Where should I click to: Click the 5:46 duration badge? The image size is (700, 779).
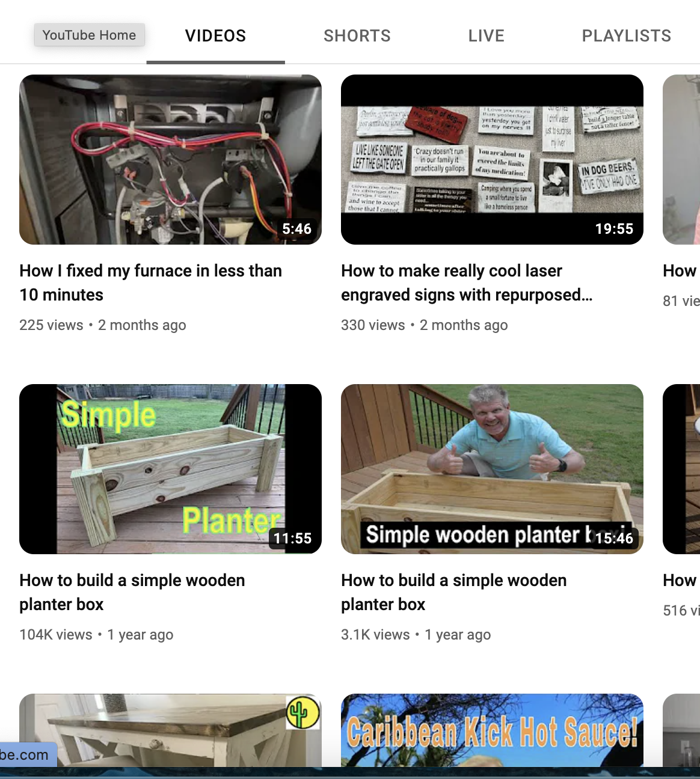(x=297, y=229)
